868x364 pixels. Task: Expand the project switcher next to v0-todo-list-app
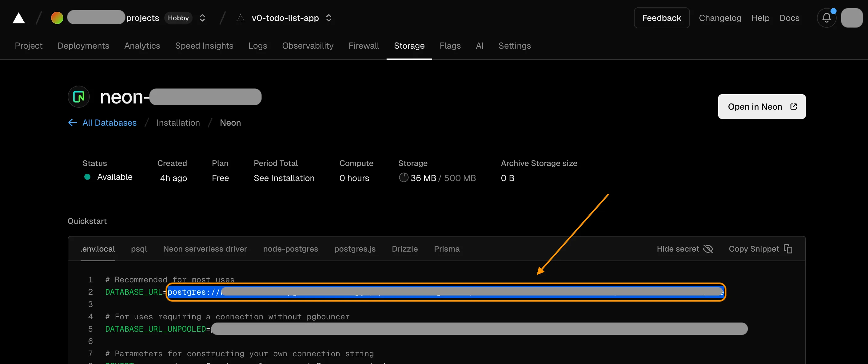click(x=329, y=18)
